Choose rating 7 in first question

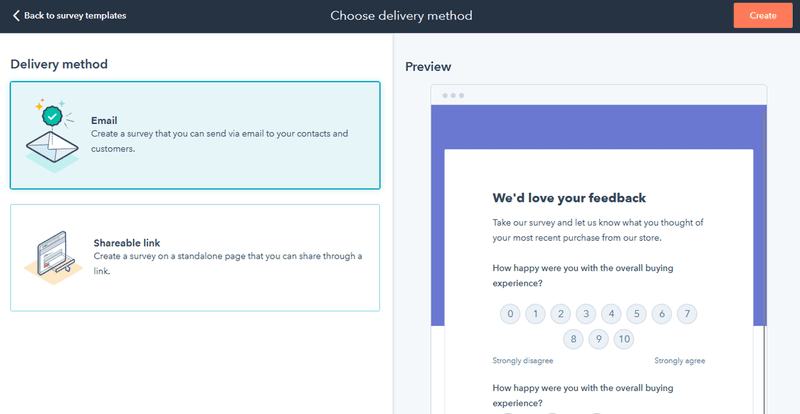(x=687, y=314)
